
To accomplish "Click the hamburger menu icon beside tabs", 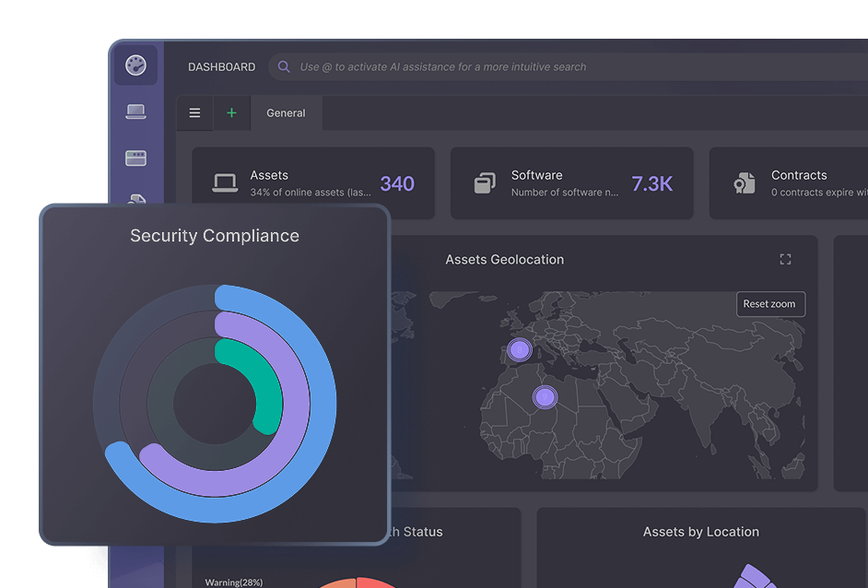I will [x=194, y=113].
